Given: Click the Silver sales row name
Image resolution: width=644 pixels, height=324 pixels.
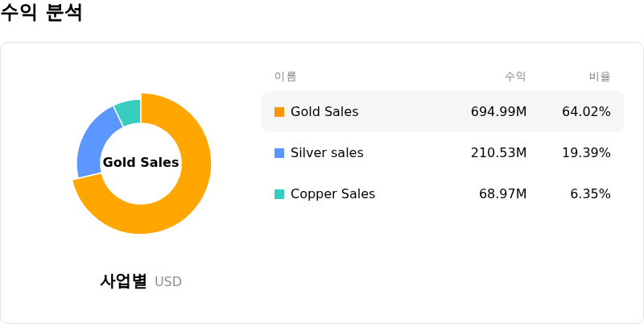Looking at the screenshot, I should click(x=327, y=153).
